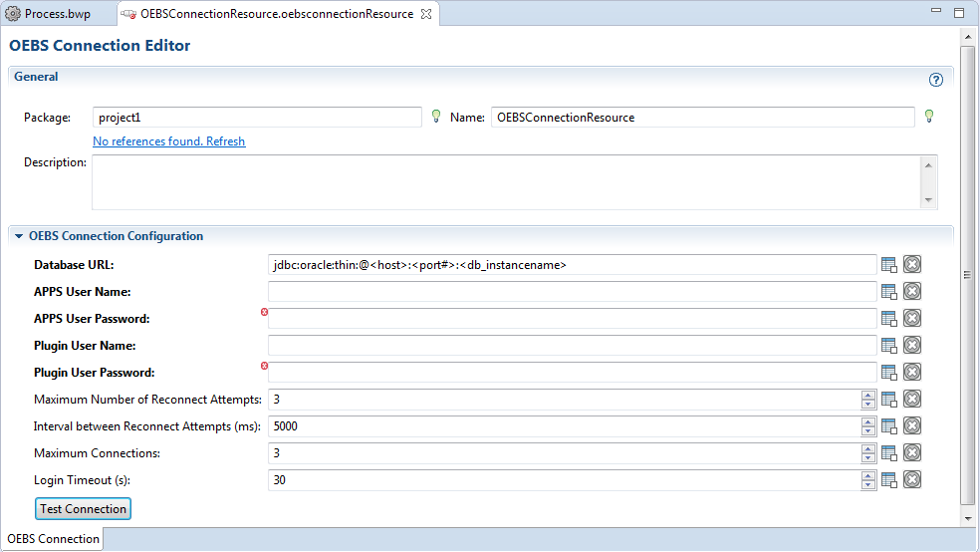The image size is (980, 552).
Task: Maximize the editor area
Action: pos(959,12)
